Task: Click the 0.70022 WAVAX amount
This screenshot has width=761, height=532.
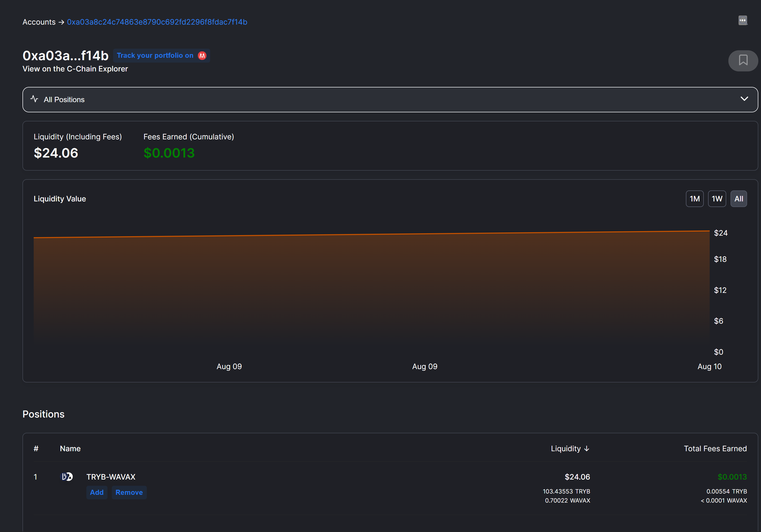Action: click(x=568, y=500)
